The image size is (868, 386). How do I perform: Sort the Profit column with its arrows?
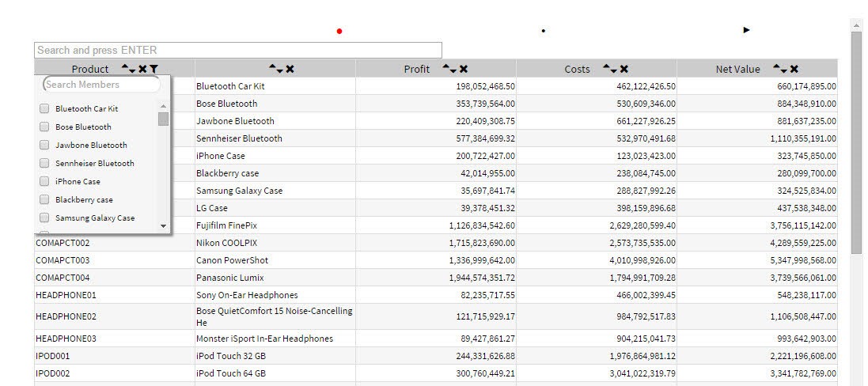point(449,70)
